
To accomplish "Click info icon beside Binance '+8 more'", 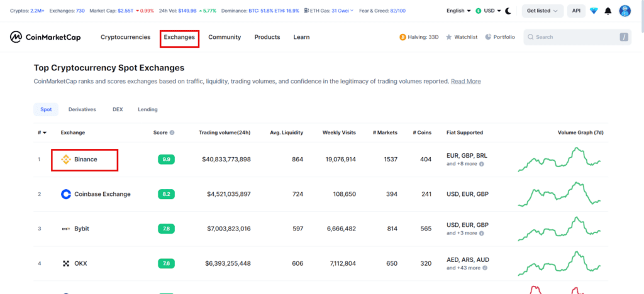I will (481, 163).
